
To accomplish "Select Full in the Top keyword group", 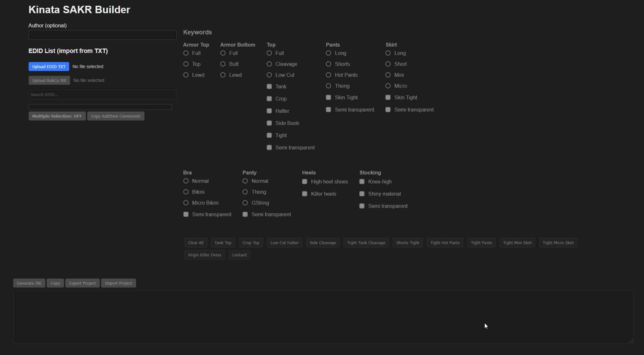I will tap(269, 53).
